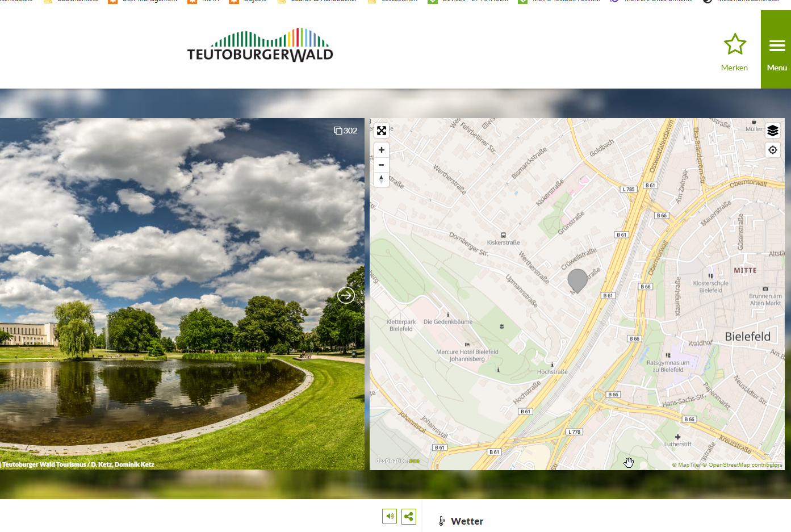This screenshot has height=532, width=791.
Task: Switch the map to fullscreen
Action: tap(382, 131)
